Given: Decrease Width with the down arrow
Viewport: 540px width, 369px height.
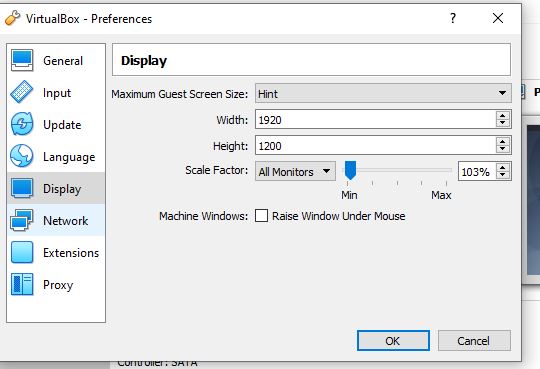Looking at the screenshot, I should tap(503, 123).
